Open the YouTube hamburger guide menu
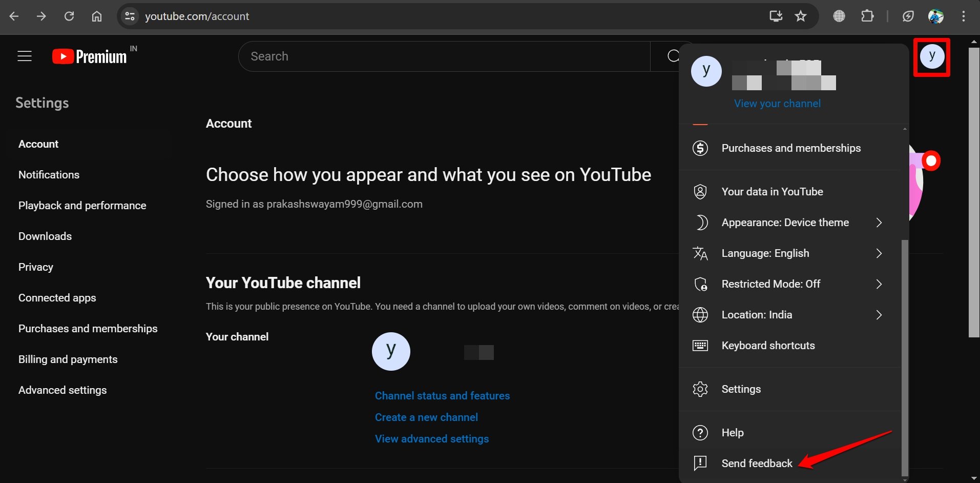The image size is (980, 483). (x=25, y=56)
